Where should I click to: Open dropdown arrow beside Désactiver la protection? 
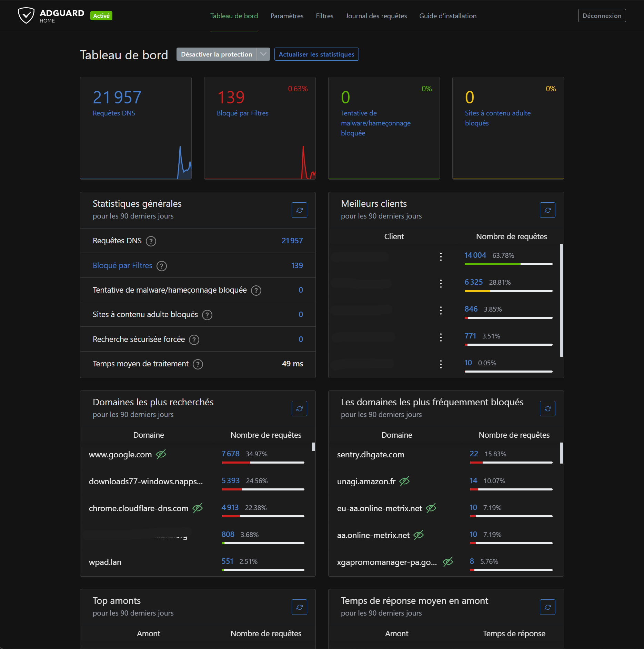coord(263,54)
